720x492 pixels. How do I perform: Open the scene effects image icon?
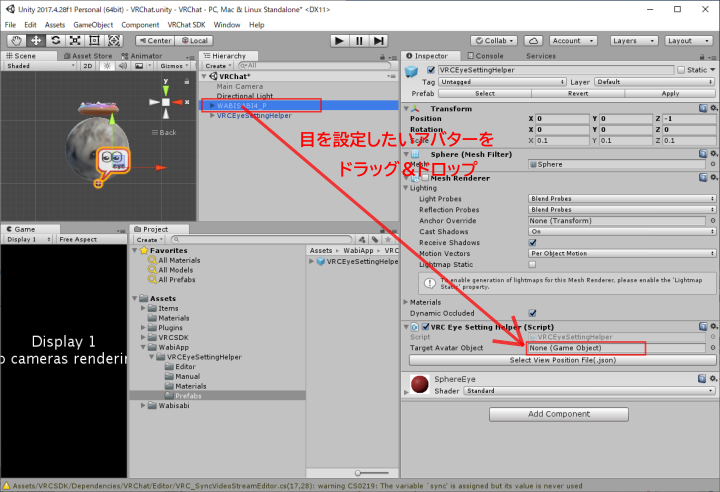139,66
